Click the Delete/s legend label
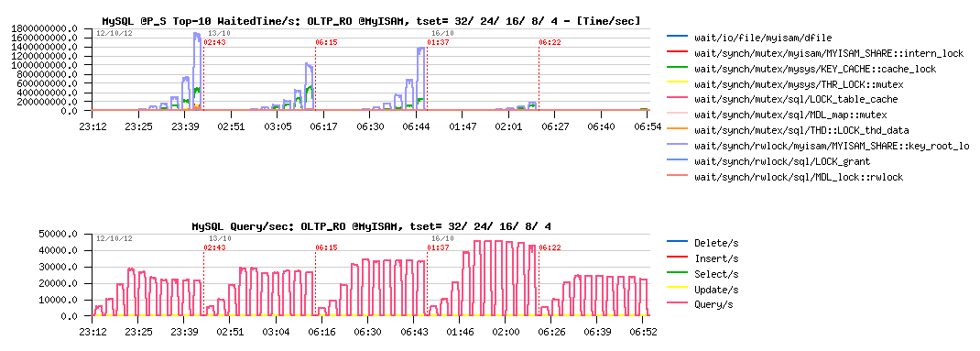The width and height of the screenshot is (980, 351). (x=716, y=243)
